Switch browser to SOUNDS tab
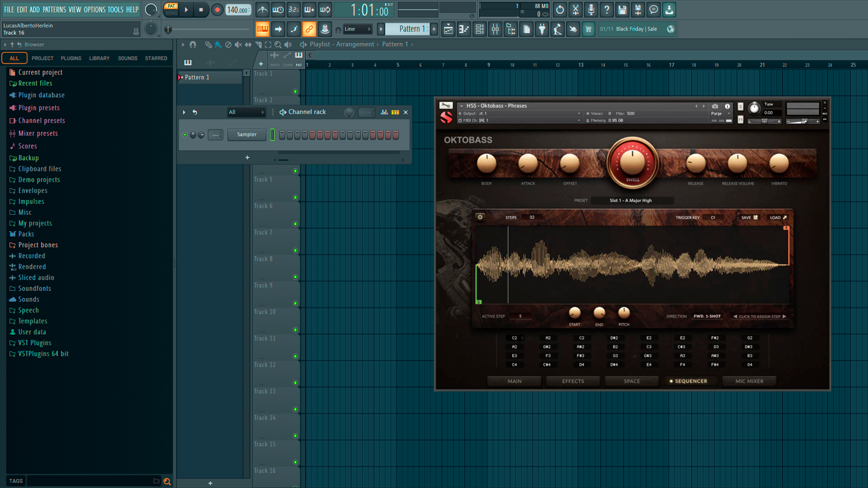 [128, 58]
